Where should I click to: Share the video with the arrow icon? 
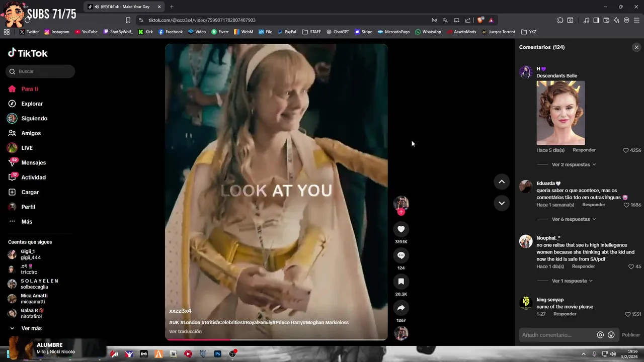coord(401,308)
